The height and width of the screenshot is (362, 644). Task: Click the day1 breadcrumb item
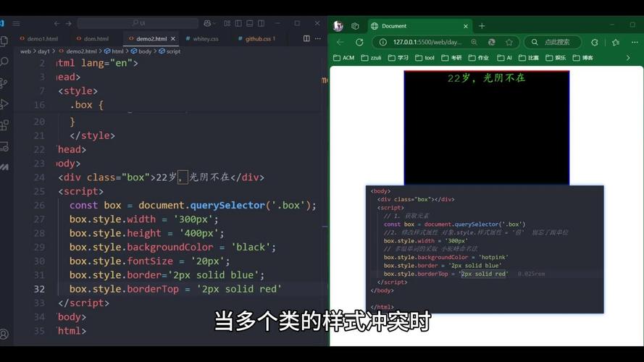coord(44,51)
